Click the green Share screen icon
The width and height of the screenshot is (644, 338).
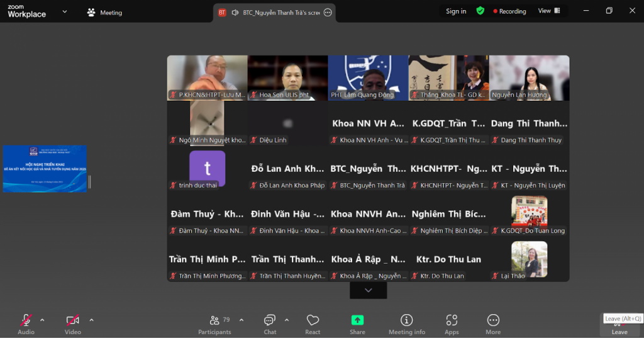(357, 320)
